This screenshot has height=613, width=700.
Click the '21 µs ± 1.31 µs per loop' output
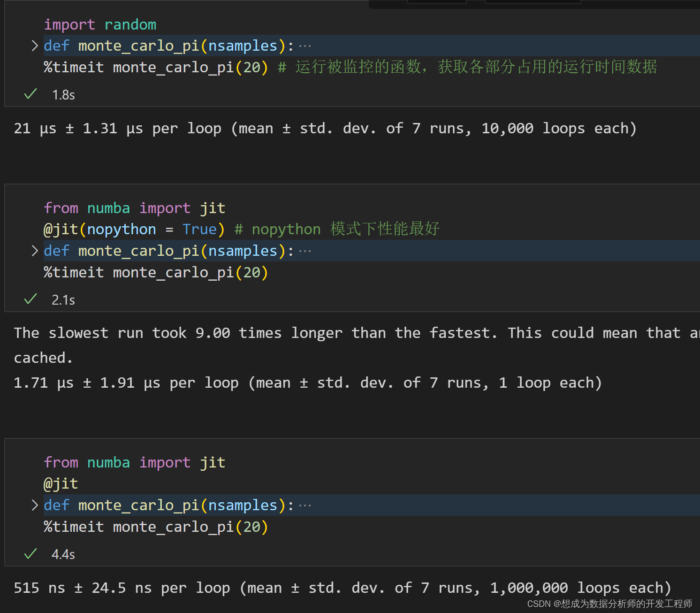[x=325, y=128]
